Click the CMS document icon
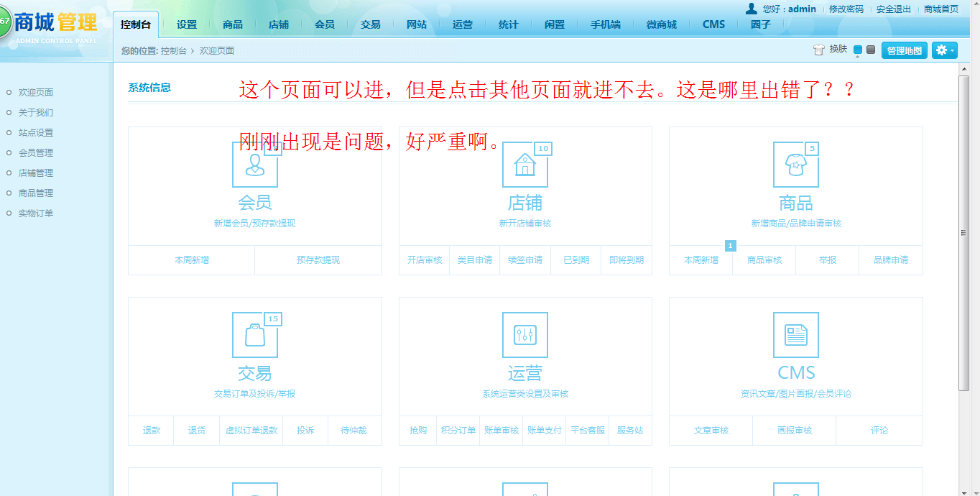 click(x=796, y=335)
